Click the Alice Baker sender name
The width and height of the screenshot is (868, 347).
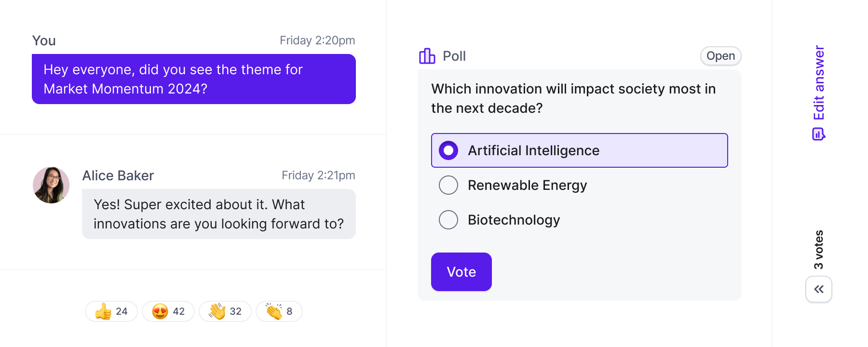[x=118, y=175]
